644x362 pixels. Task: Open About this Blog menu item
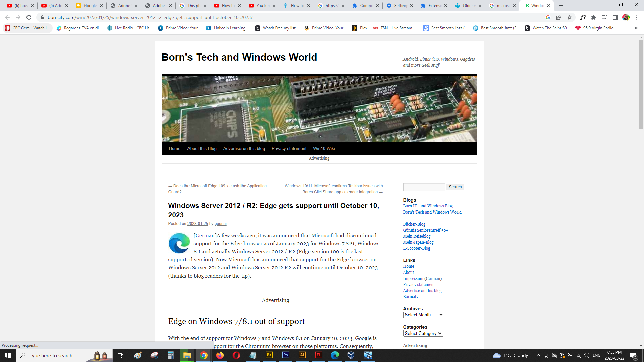(202, 148)
